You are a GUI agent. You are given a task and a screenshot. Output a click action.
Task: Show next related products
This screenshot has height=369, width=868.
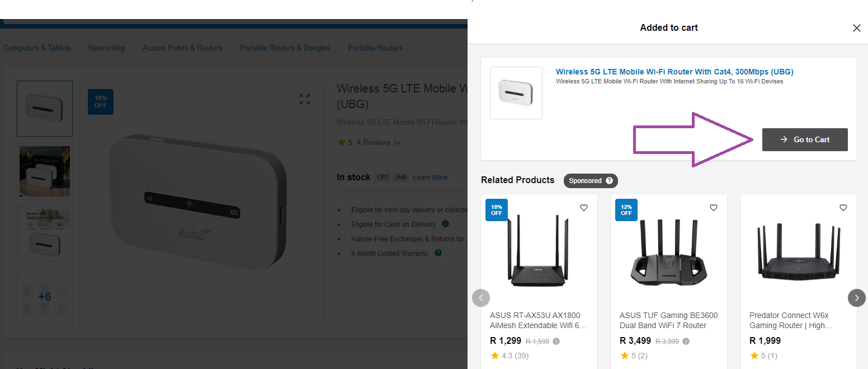[x=857, y=298]
